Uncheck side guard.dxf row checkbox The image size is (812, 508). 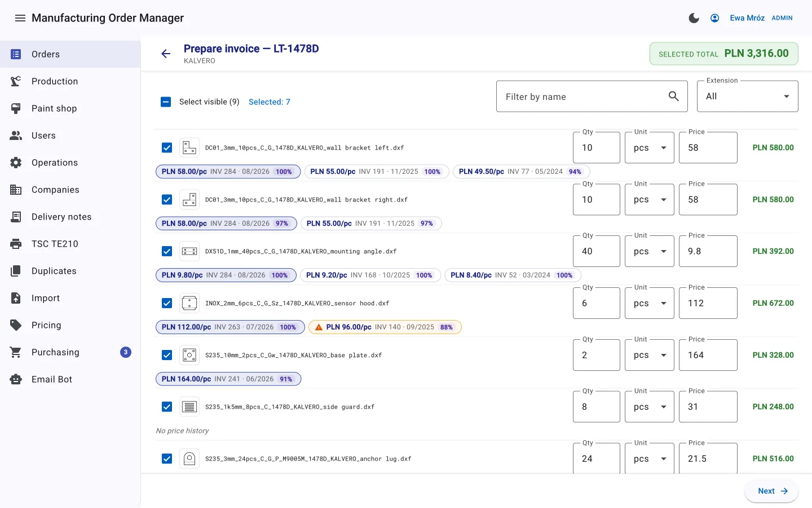167,407
